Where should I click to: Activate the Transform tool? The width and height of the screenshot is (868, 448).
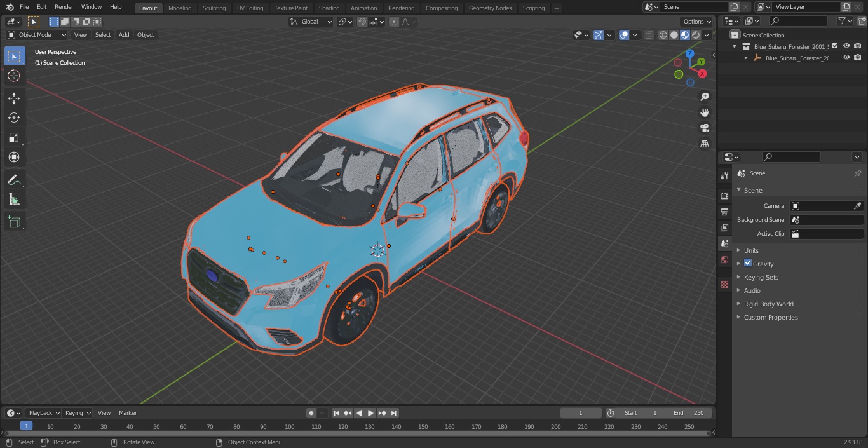14,157
